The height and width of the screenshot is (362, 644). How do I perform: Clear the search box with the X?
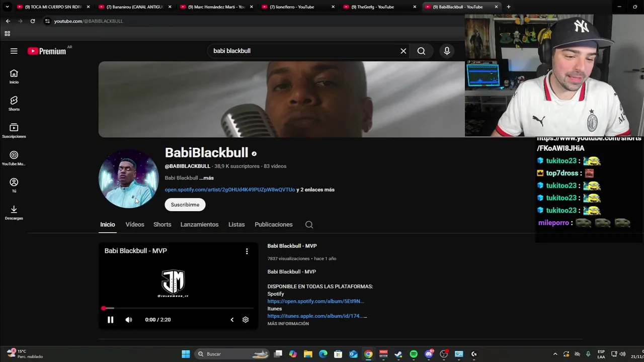pos(403,51)
